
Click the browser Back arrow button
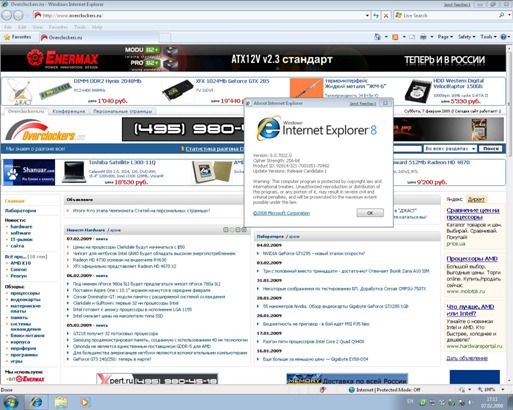(7, 15)
